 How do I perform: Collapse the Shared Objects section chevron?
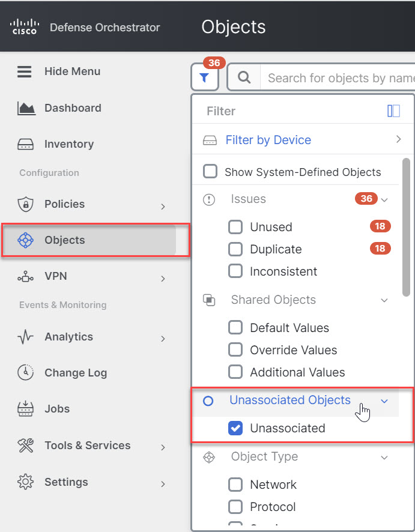coord(385,300)
